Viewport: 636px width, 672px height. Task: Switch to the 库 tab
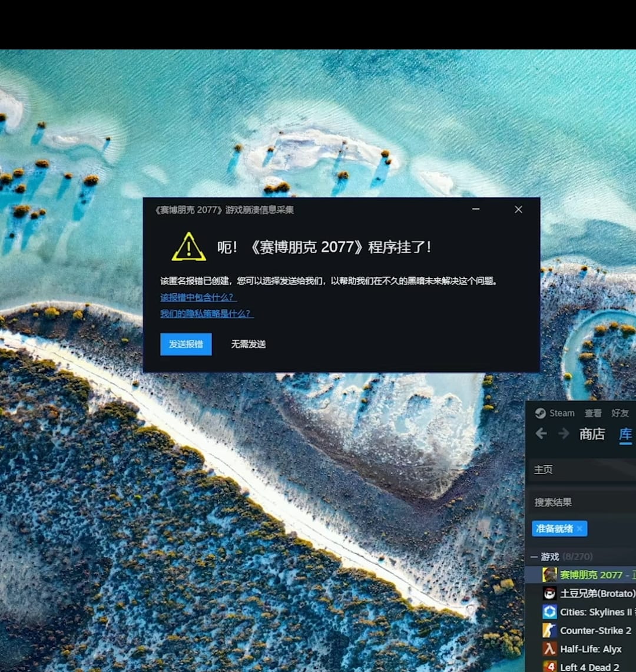(x=626, y=434)
